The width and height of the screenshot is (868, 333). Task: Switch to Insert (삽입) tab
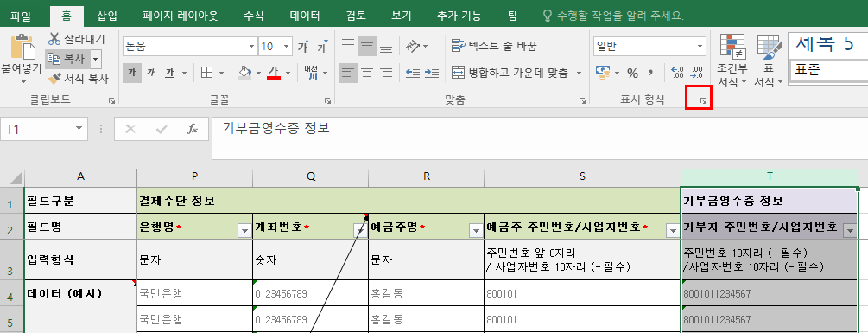(107, 16)
